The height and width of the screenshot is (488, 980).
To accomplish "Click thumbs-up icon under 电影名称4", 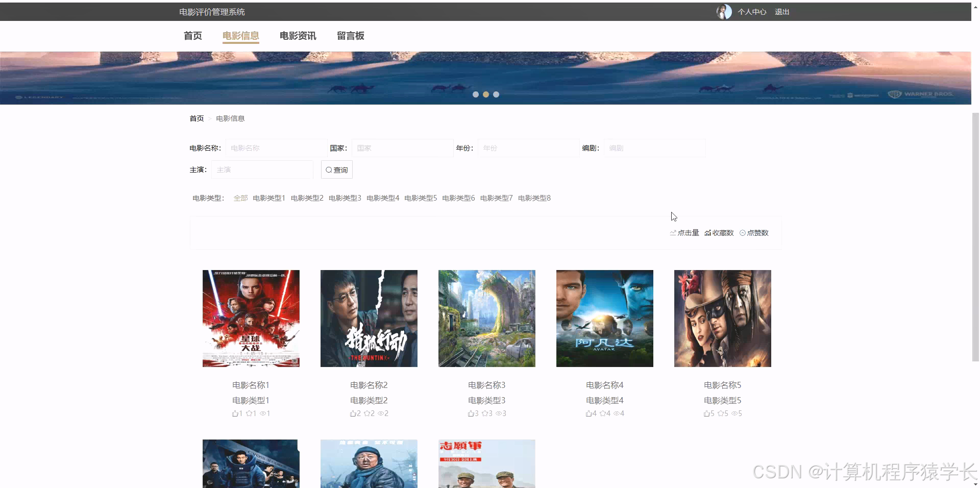I will pyautogui.click(x=589, y=413).
